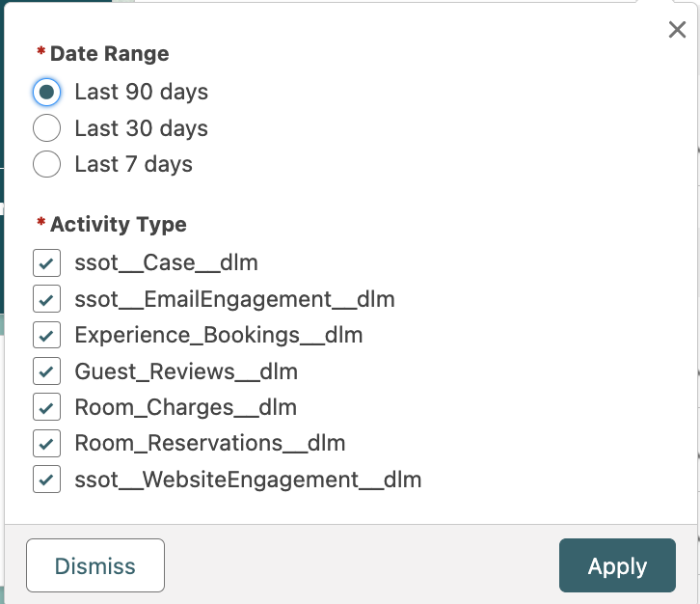This screenshot has width=700, height=604.
Task: Choose the Last 30 days radio button
Action: [x=46, y=128]
